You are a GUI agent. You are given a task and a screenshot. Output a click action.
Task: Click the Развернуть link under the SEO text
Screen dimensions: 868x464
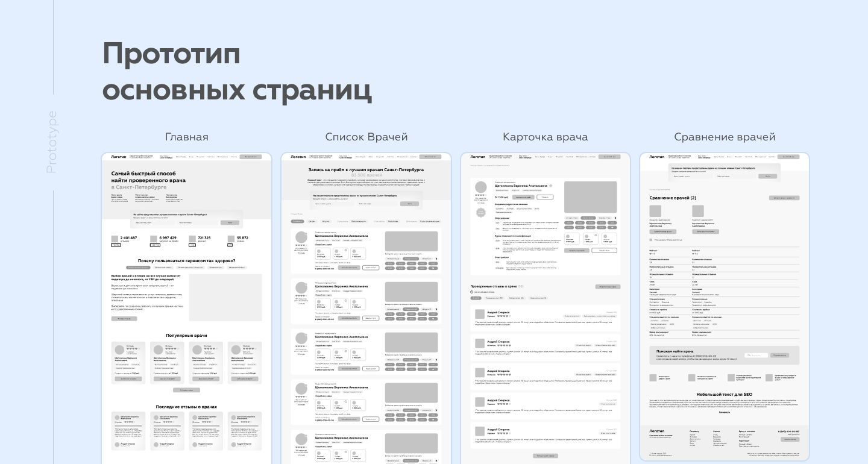click(x=725, y=413)
